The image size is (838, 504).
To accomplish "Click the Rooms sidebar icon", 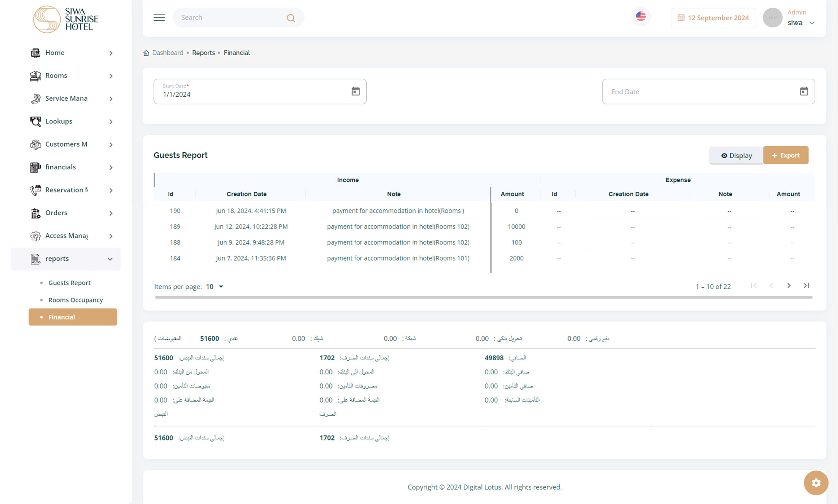I will tap(35, 76).
